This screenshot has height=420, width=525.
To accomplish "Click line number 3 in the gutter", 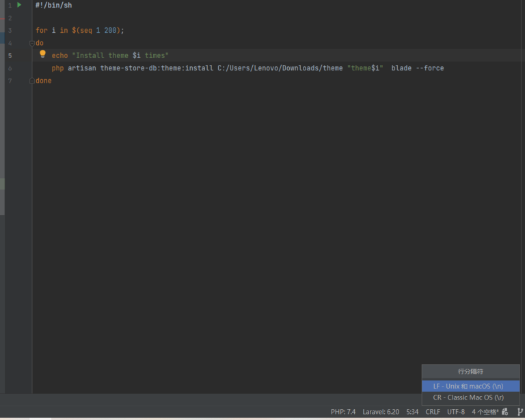I will pyautogui.click(x=10, y=30).
